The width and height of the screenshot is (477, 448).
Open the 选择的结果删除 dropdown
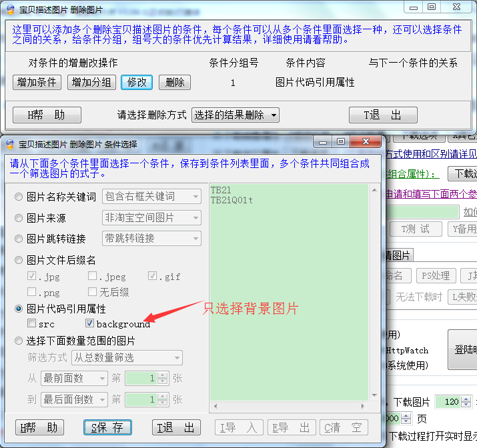[235, 115]
